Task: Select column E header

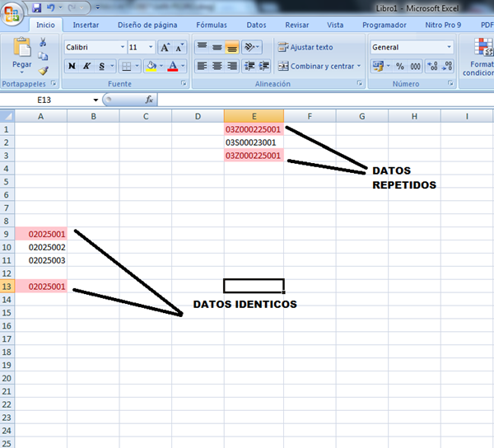Action: (254, 116)
